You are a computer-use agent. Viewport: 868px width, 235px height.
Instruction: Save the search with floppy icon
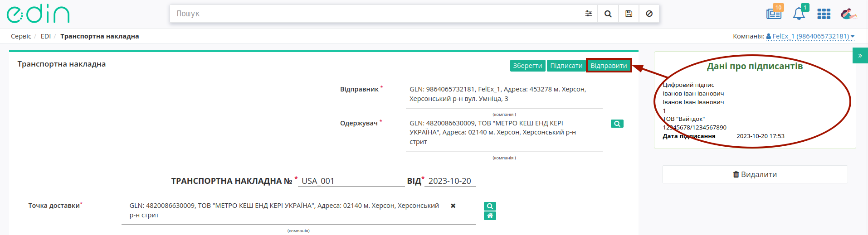click(629, 14)
